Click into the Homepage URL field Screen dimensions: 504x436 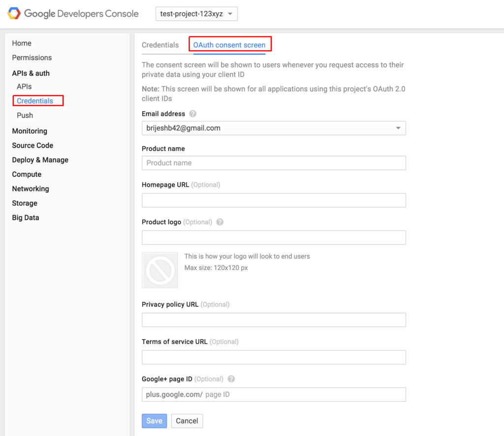tap(274, 200)
